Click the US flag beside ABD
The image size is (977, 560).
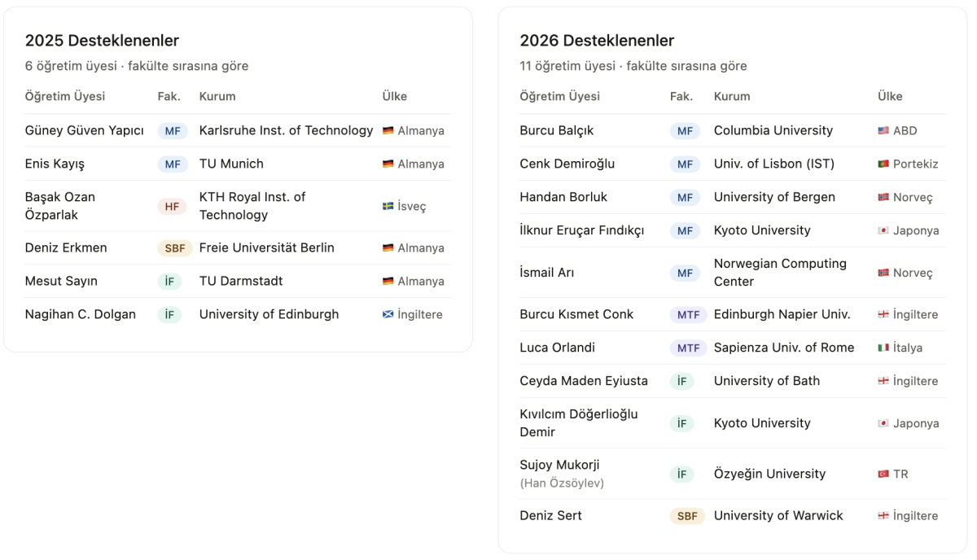coord(883,131)
